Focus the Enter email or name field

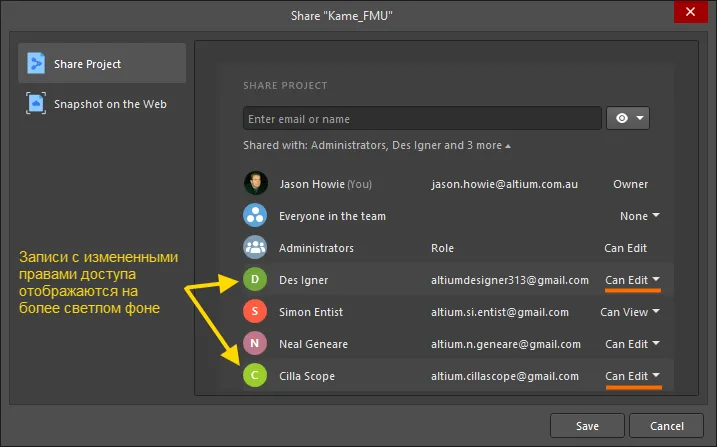[x=422, y=118]
